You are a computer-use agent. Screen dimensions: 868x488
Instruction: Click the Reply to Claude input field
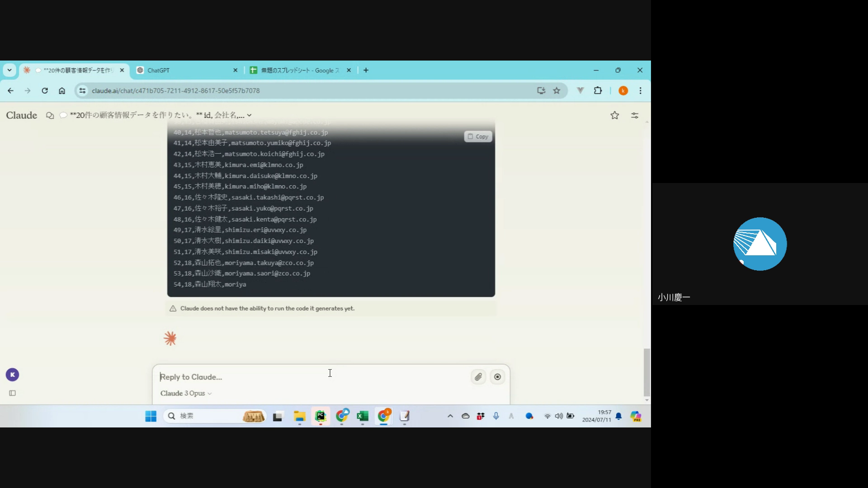(312, 377)
